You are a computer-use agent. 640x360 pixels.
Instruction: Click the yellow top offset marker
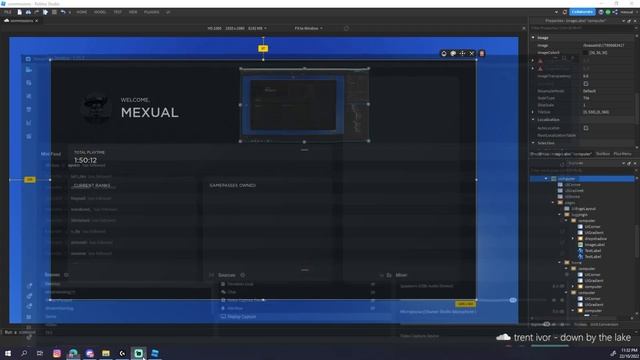click(x=263, y=49)
